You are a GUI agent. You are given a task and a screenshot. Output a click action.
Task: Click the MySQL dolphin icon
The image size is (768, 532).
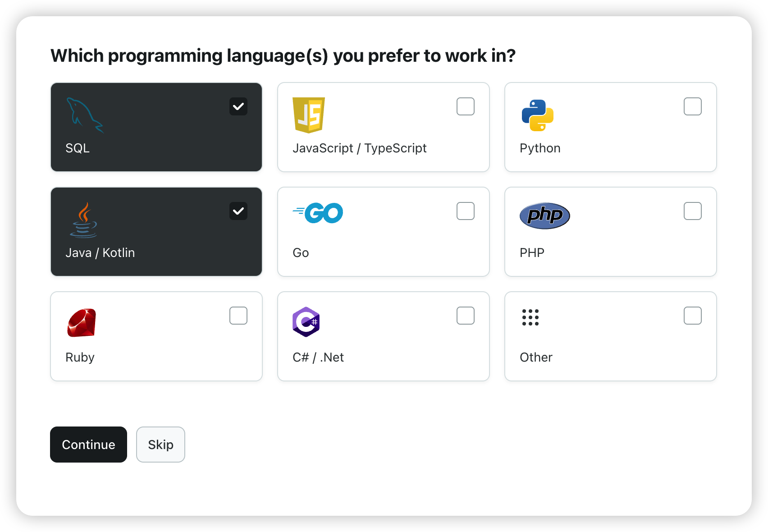(85, 115)
